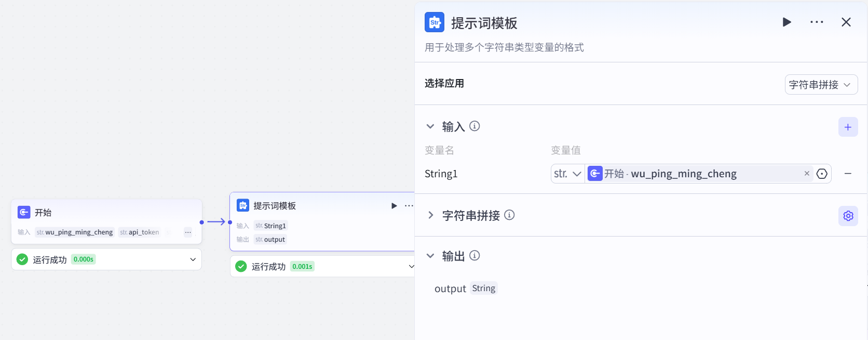Collapse the 输出 section
The width and height of the screenshot is (868, 340).
[x=430, y=256]
